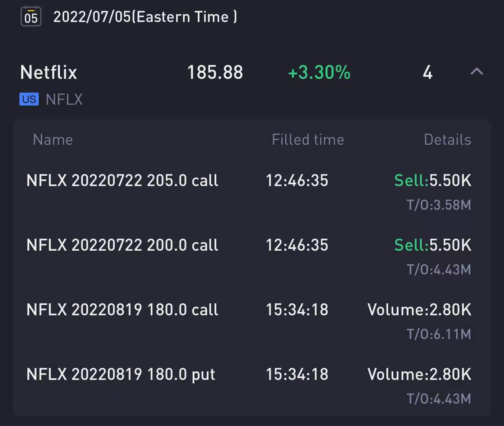Click Sell:5.50K on the 205.0 call

(432, 180)
